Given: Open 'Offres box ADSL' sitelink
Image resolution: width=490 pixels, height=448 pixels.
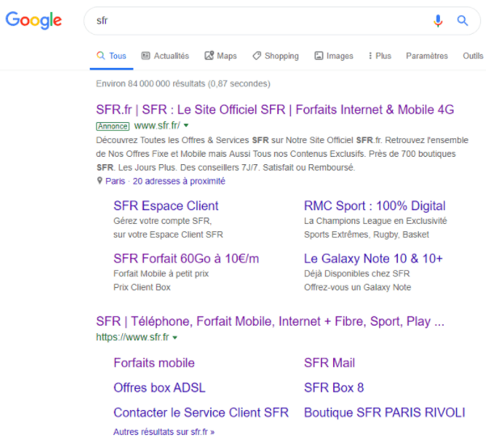Looking at the screenshot, I should tap(159, 387).
